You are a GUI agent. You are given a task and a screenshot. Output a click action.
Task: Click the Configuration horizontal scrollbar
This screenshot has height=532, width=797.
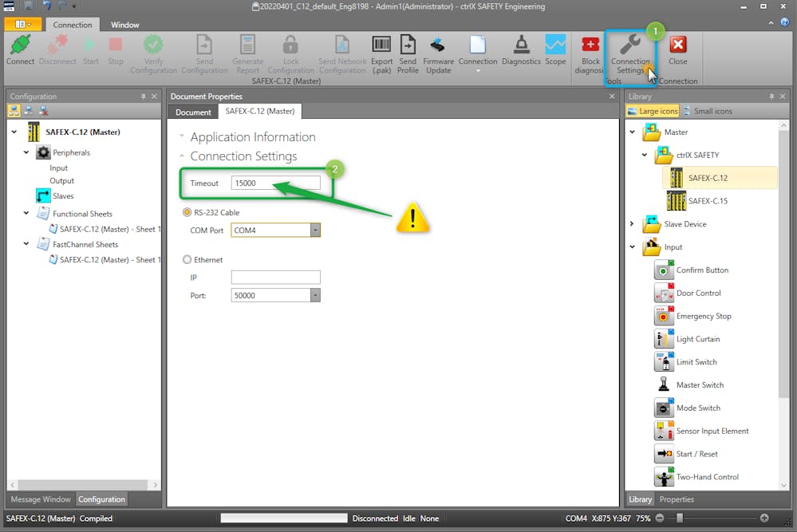pyautogui.click(x=82, y=485)
